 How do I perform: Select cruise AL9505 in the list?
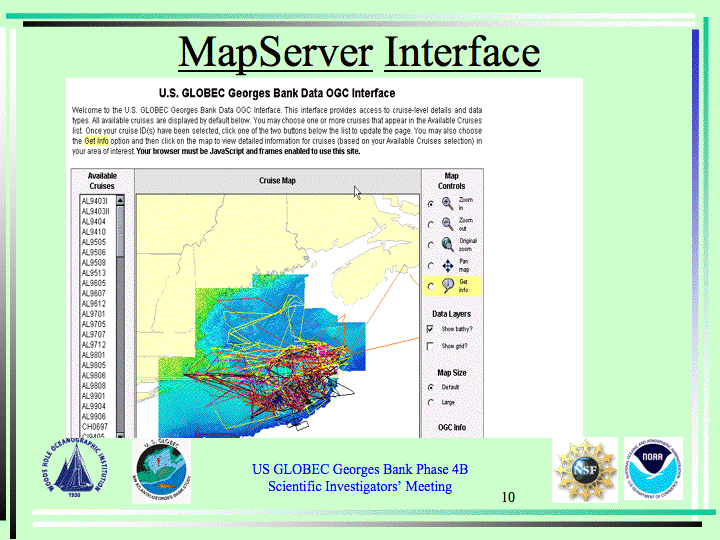click(94, 242)
